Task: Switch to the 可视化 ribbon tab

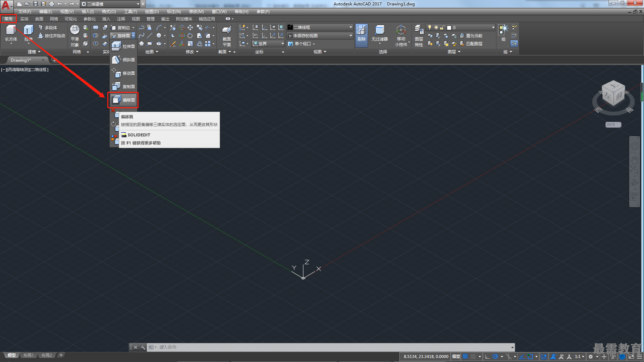Action: coord(71,19)
